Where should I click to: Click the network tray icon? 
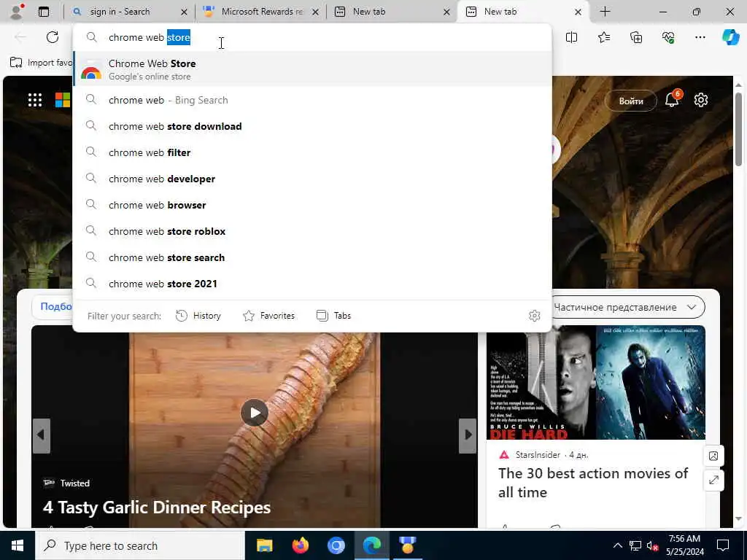tap(635, 546)
